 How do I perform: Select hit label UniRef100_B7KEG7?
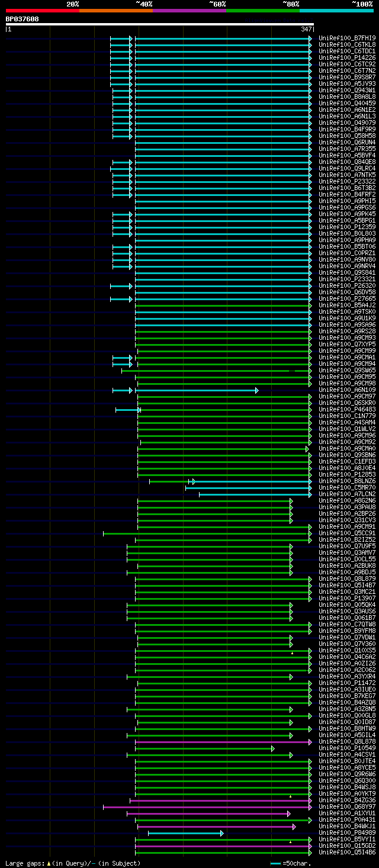pyautogui.click(x=347, y=696)
